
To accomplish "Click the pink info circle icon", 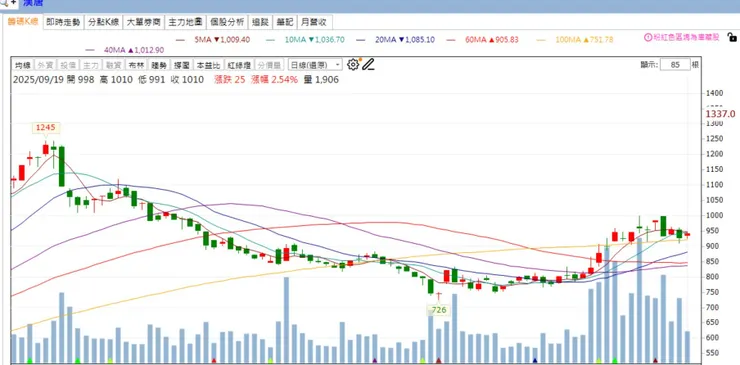I will [648, 37].
